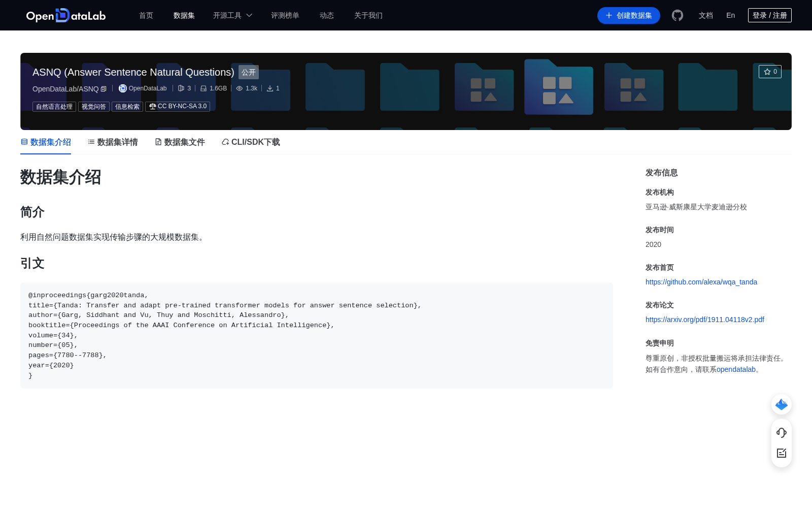The image size is (812, 508).
Task: Click the 发布信息 heading
Action: point(662,173)
